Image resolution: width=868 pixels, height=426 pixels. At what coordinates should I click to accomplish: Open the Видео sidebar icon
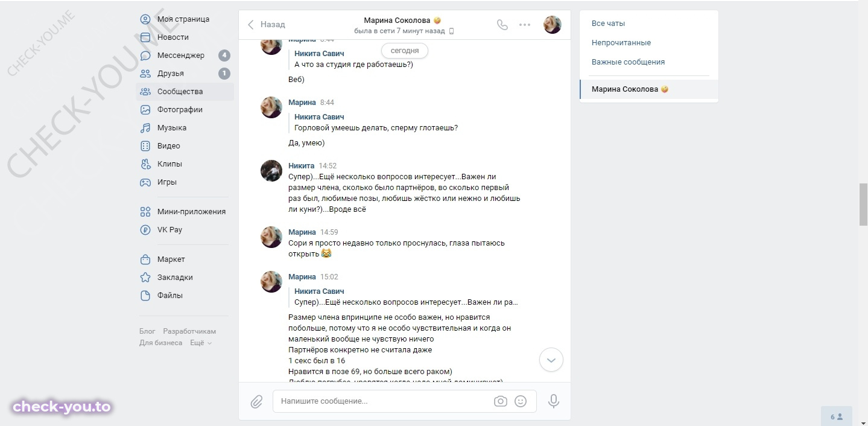point(145,146)
